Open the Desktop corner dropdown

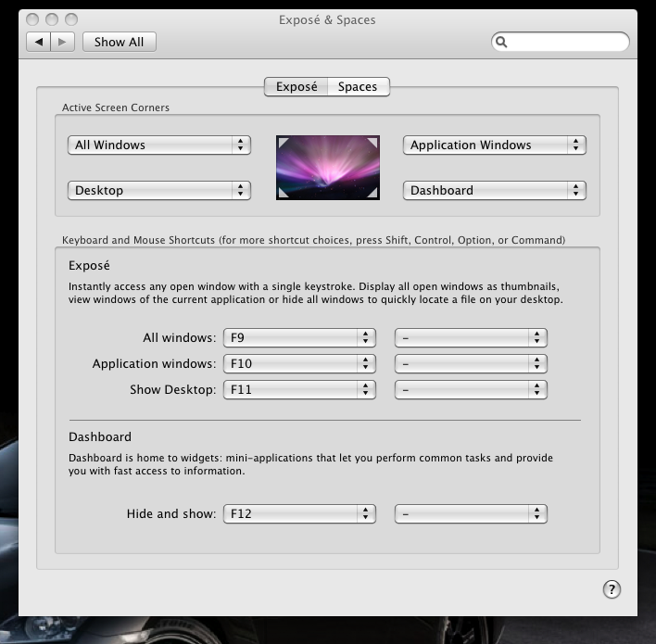(159, 190)
